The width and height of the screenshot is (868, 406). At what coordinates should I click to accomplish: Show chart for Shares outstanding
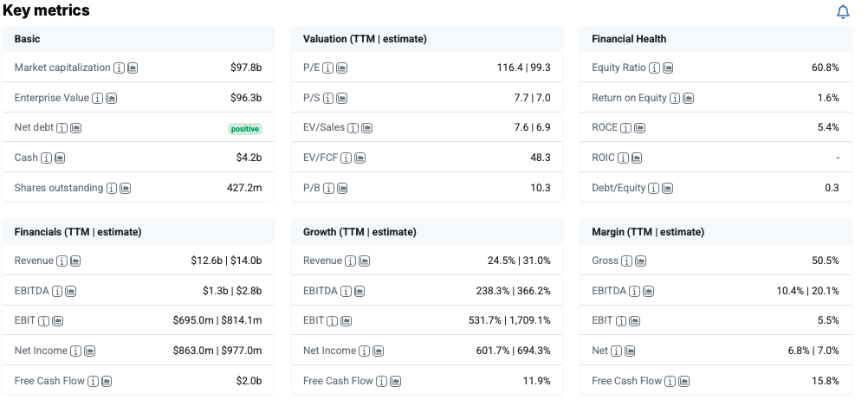coord(125,189)
